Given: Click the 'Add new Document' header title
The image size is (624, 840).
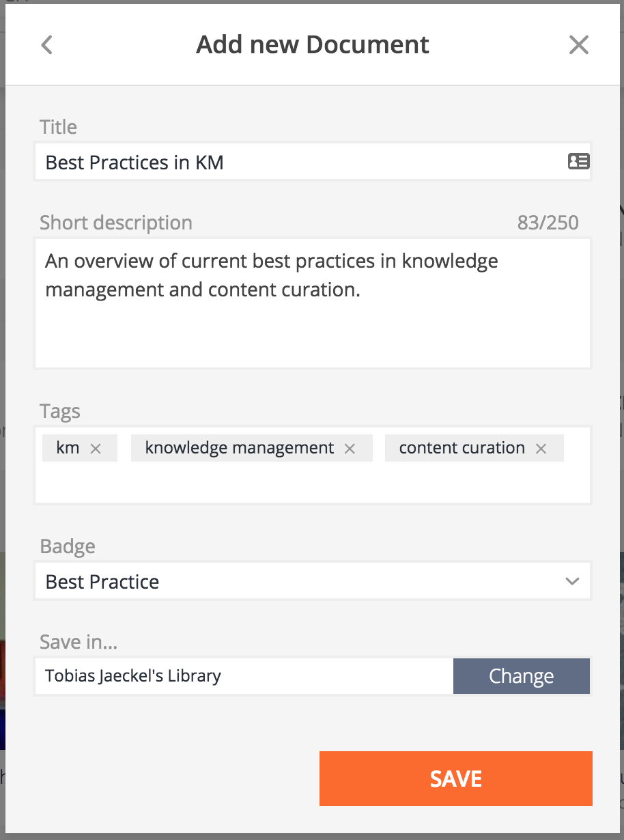Looking at the screenshot, I should click(313, 45).
